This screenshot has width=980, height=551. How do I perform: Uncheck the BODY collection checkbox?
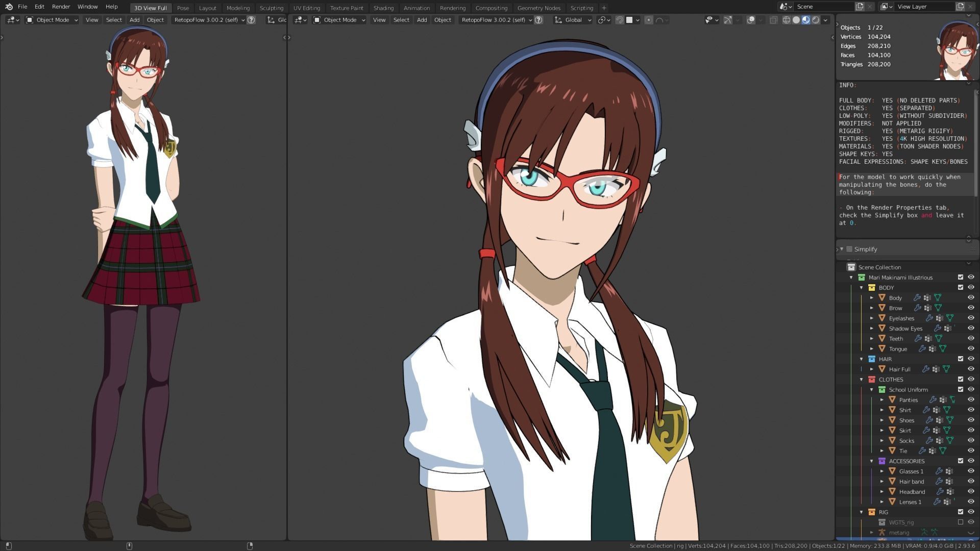click(x=961, y=287)
